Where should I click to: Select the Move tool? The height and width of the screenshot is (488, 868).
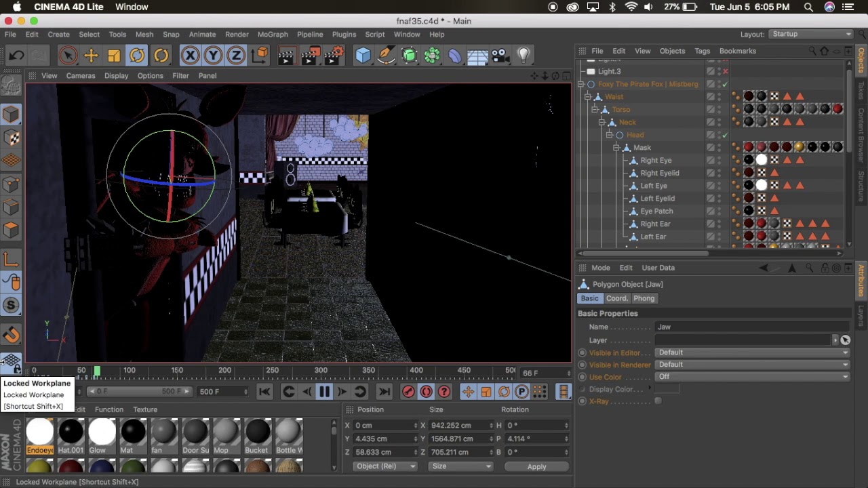click(91, 56)
